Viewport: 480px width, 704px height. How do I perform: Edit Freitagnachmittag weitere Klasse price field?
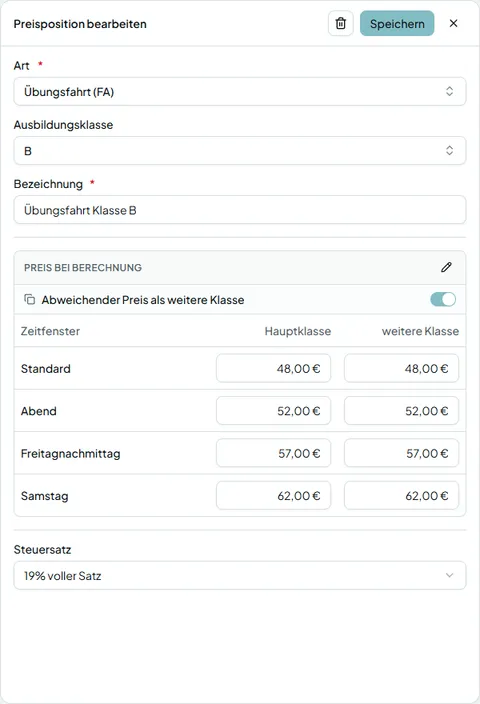point(401,453)
